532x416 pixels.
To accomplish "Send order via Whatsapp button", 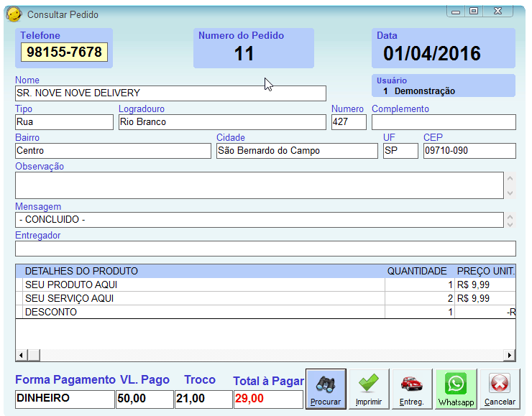I will point(456,389).
